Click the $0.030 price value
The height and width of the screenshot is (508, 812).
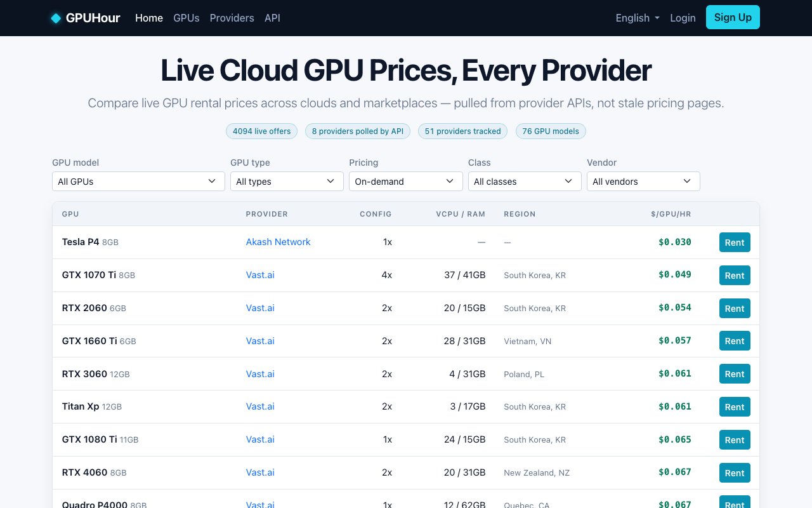(x=675, y=242)
